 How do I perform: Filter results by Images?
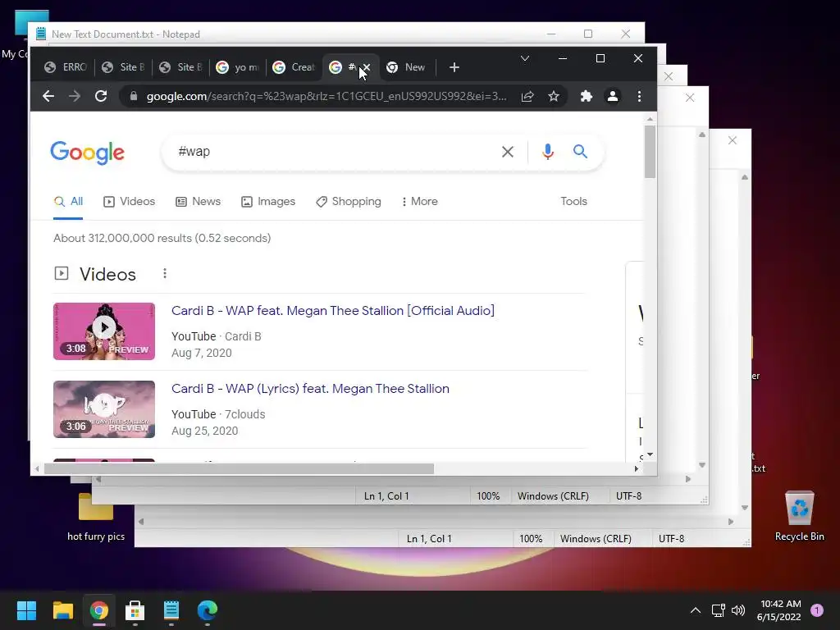pyautogui.click(x=268, y=202)
